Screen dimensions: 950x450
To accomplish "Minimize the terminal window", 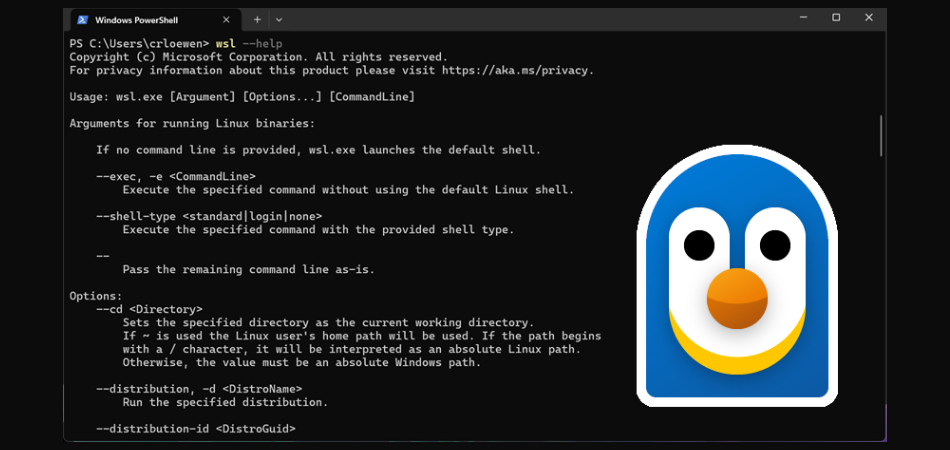I will [x=803, y=18].
